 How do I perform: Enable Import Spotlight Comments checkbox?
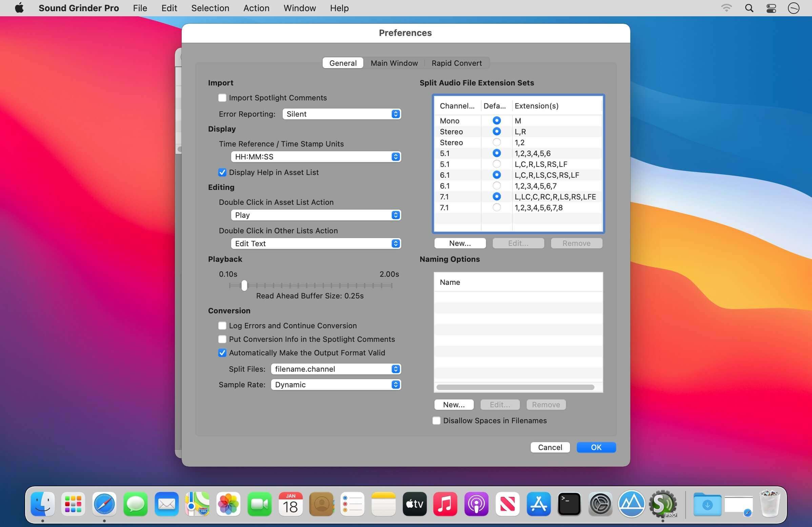click(x=222, y=98)
